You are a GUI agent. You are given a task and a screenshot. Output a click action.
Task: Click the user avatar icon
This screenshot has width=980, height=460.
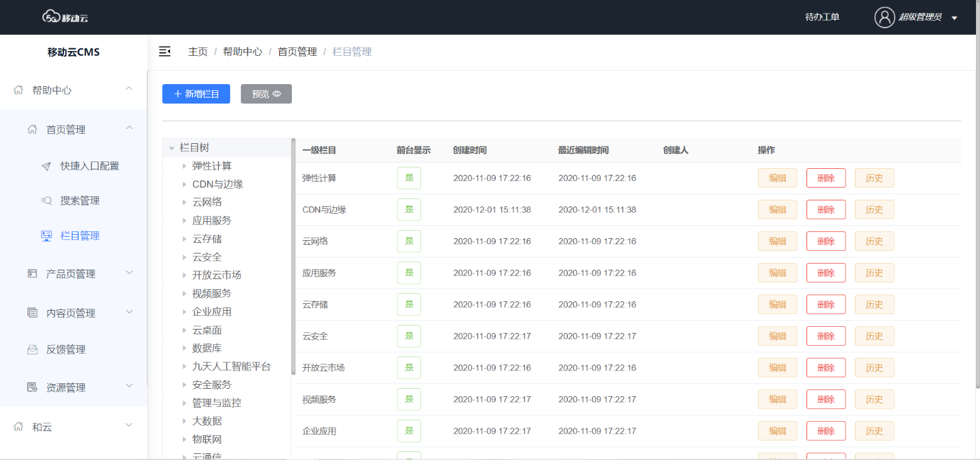tap(884, 17)
